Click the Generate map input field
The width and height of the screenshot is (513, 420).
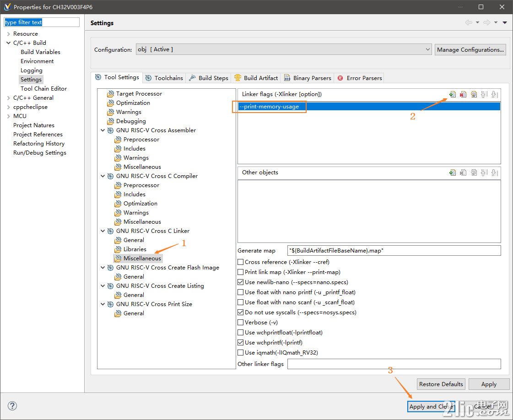394,251
